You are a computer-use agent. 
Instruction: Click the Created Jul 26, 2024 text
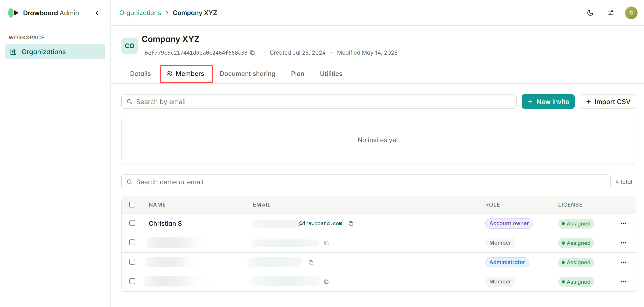click(298, 53)
